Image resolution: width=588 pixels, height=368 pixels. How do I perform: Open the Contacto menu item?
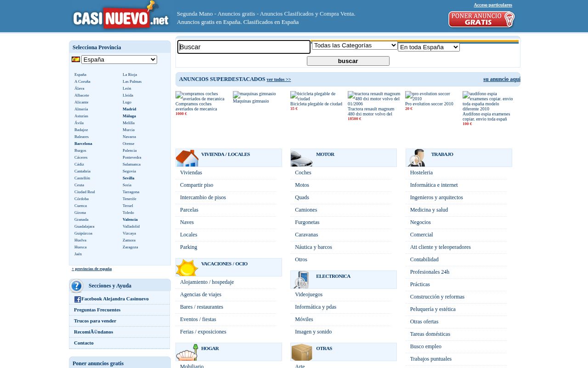pyautogui.click(x=84, y=343)
